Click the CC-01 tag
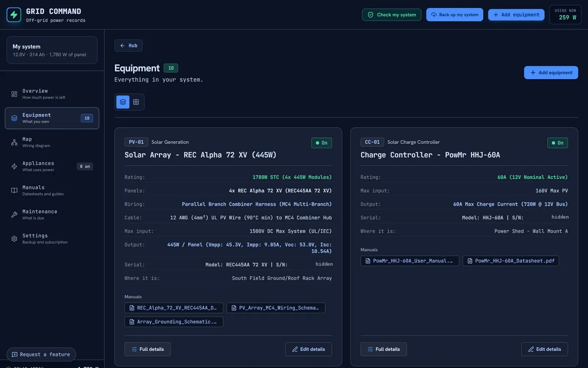 [x=372, y=142]
